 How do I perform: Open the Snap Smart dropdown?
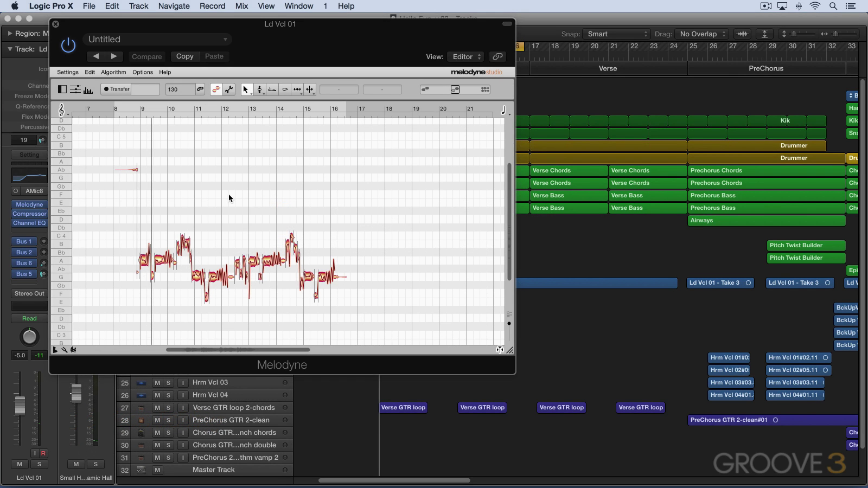616,34
